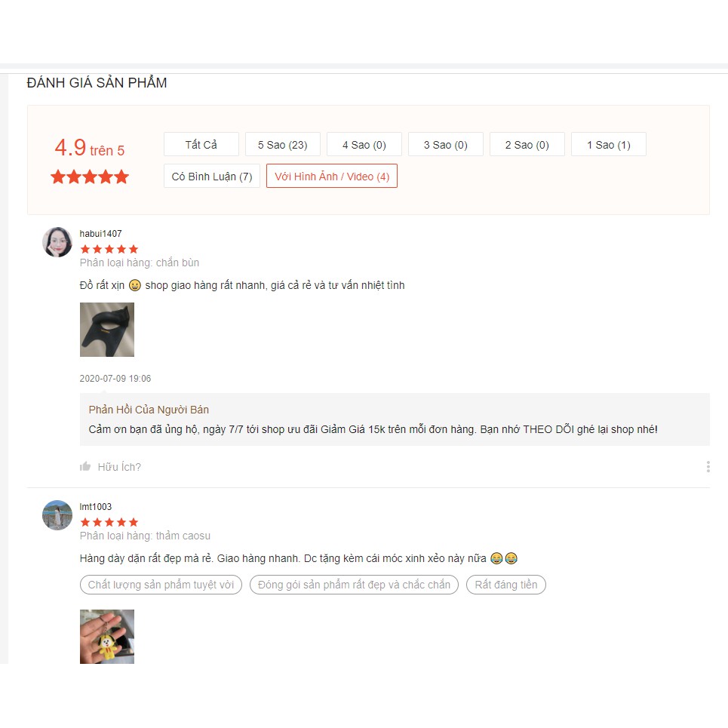The image size is (728, 728).
Task: Filter reviews by 4 Sao (0)
Action: pos(364,144)
